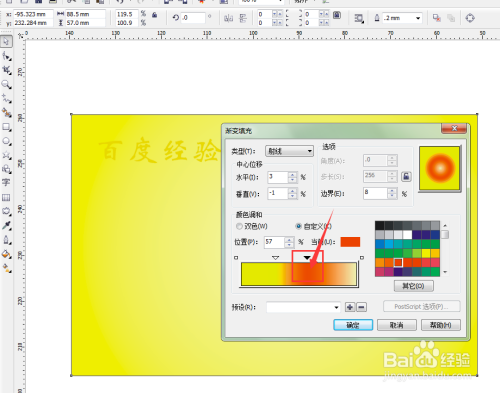Click the gradient start square marker
The height and width of the screenshot is (393, 500).
(x=236, y=258)
